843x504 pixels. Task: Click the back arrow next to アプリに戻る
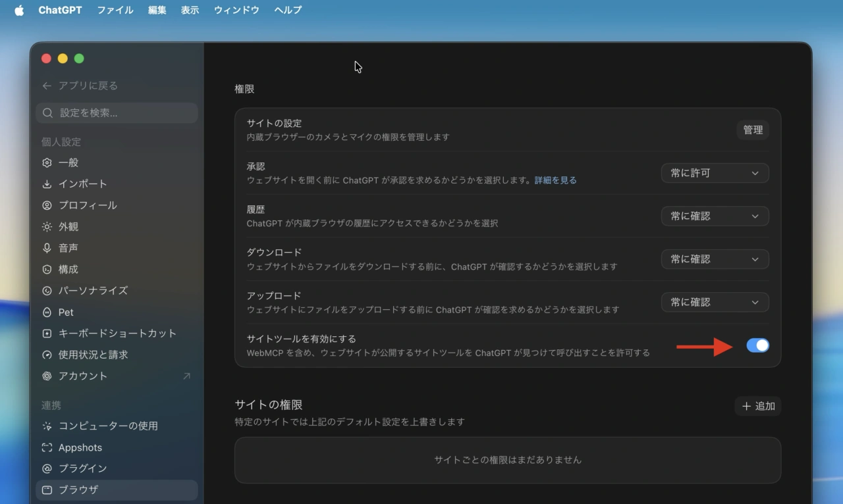pos(47,86)
